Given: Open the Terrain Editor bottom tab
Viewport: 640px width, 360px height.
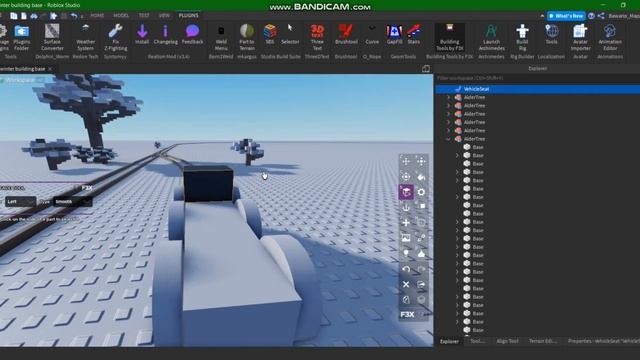Looking at the screenshot, I should tap(542, 341).
